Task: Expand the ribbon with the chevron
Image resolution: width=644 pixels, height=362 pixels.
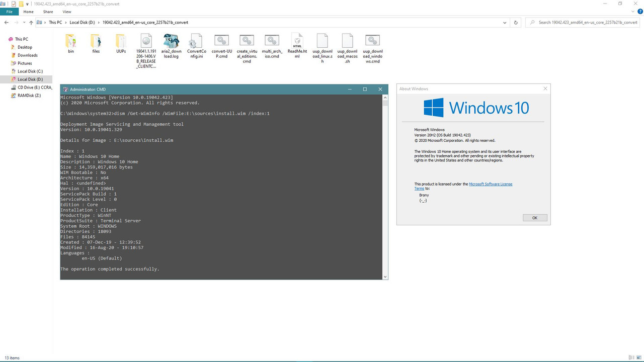Action: click(x=632, y=12)
